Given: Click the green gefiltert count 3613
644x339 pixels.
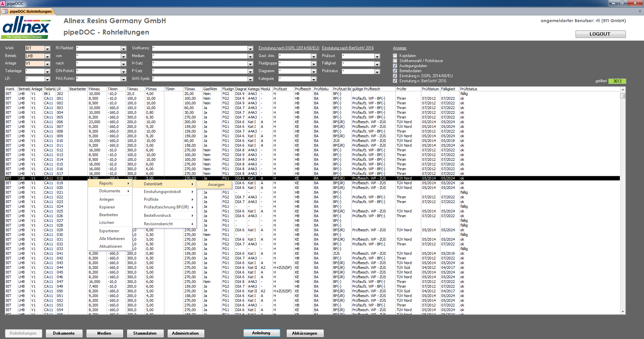Looking at the screenshot, I should click(x=617, y=81).
